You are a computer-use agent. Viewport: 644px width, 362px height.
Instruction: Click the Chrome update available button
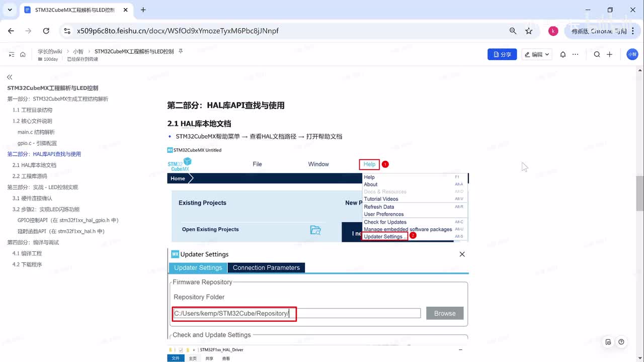[x=599, y=31]
